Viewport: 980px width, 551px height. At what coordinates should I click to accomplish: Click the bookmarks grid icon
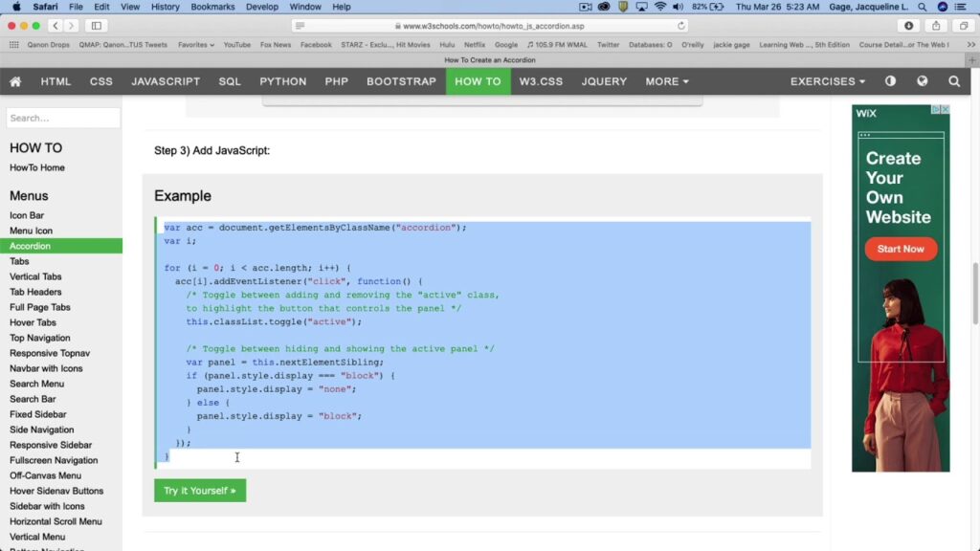tap(13, 44)
